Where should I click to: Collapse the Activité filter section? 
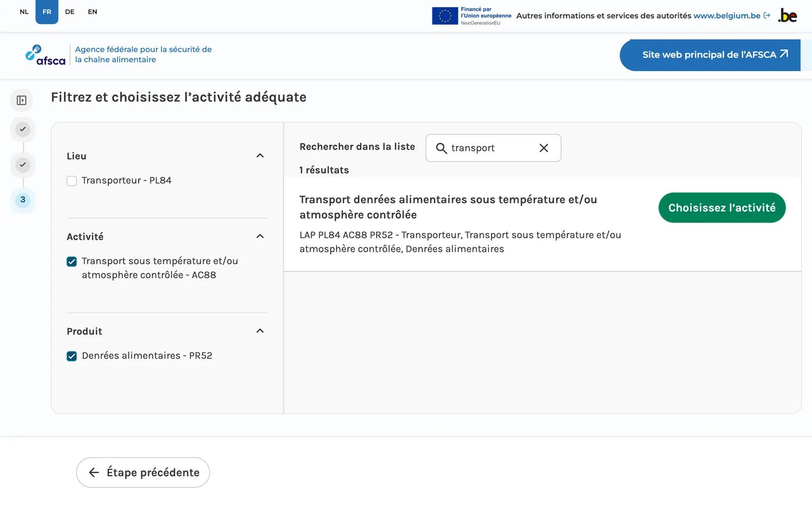(260, 236)
